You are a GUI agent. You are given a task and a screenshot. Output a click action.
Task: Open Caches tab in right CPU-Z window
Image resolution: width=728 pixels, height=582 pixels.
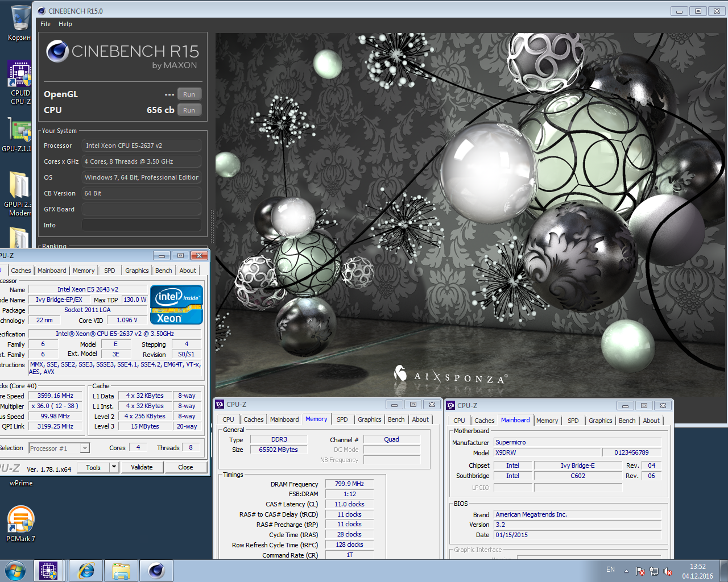485,421
